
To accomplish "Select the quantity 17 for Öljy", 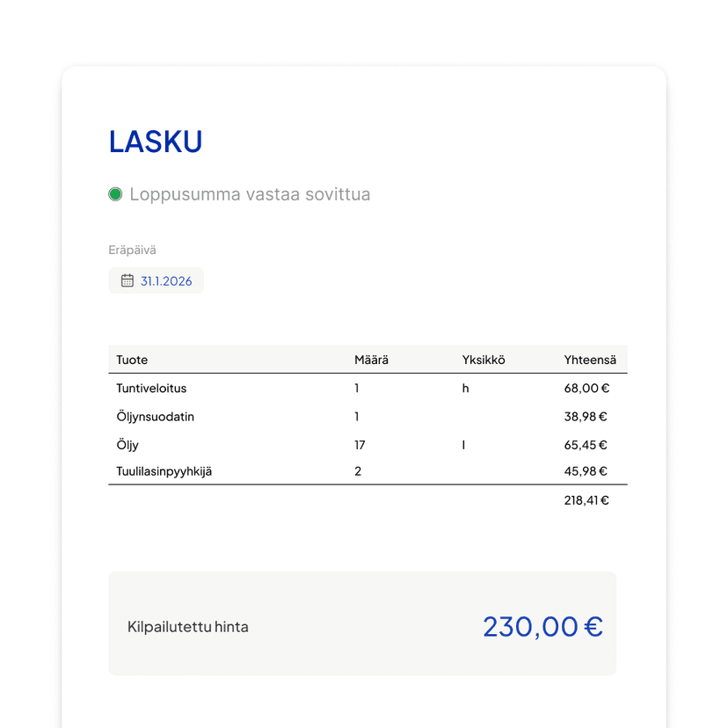I will [x=360, y=445].
